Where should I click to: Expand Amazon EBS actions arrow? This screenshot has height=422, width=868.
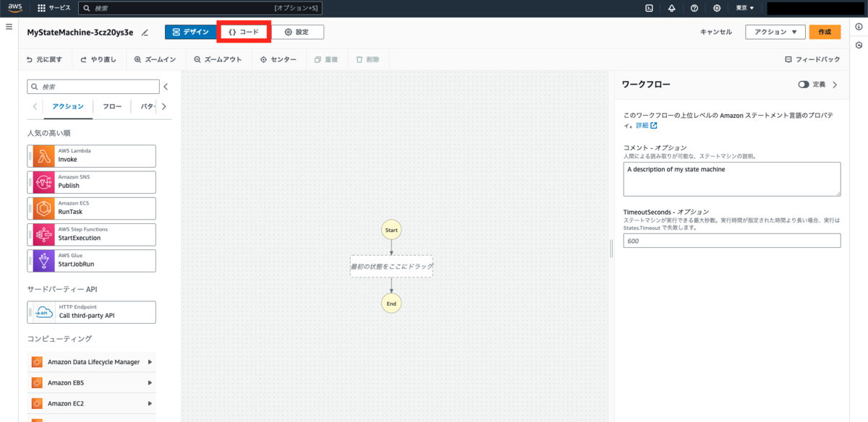[150, 383]
